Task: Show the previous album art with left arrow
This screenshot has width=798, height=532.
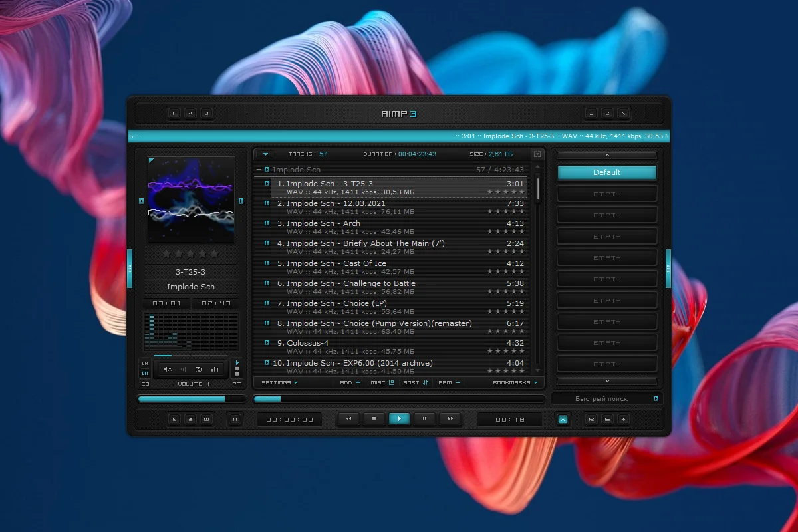Action: click(141, 201)
